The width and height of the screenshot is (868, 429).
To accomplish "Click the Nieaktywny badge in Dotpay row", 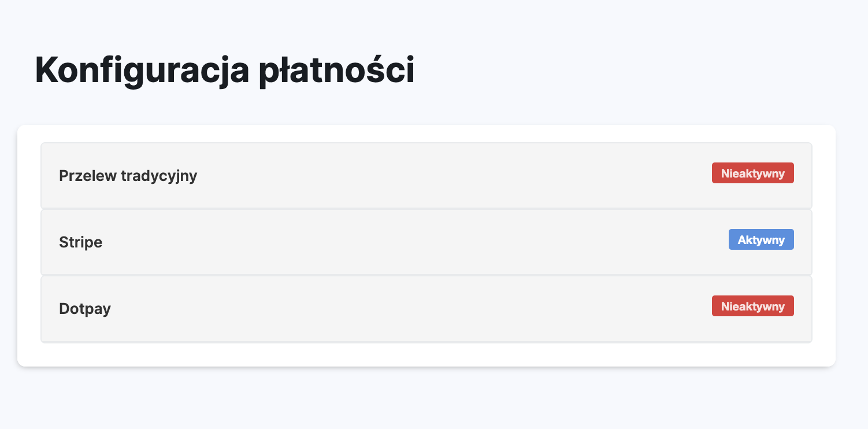I will [752, 306].
